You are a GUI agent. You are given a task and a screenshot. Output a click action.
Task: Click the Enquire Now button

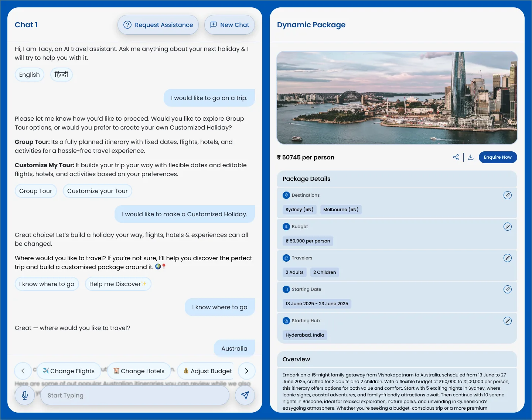(498, 157)
